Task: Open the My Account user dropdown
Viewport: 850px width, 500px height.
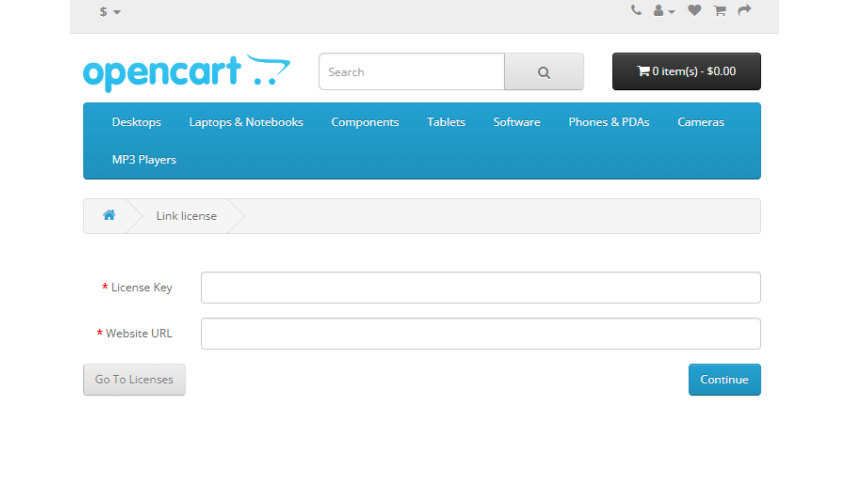Action: (664, 11)
